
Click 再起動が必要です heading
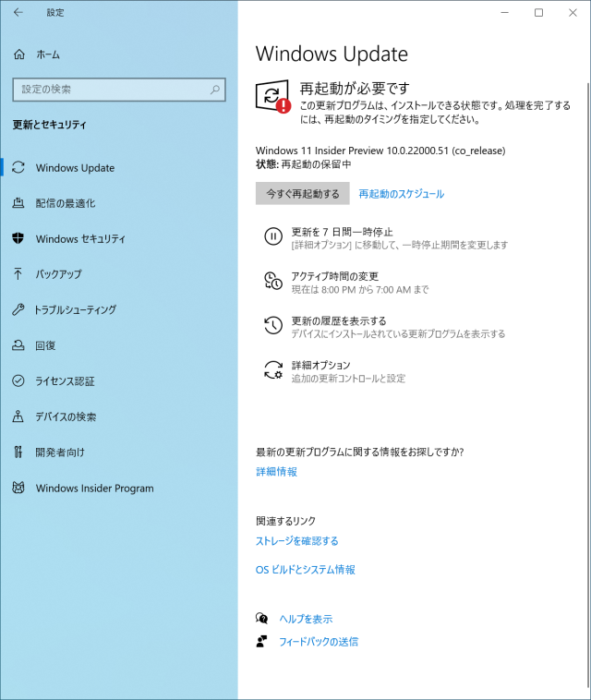coord(355,88)
